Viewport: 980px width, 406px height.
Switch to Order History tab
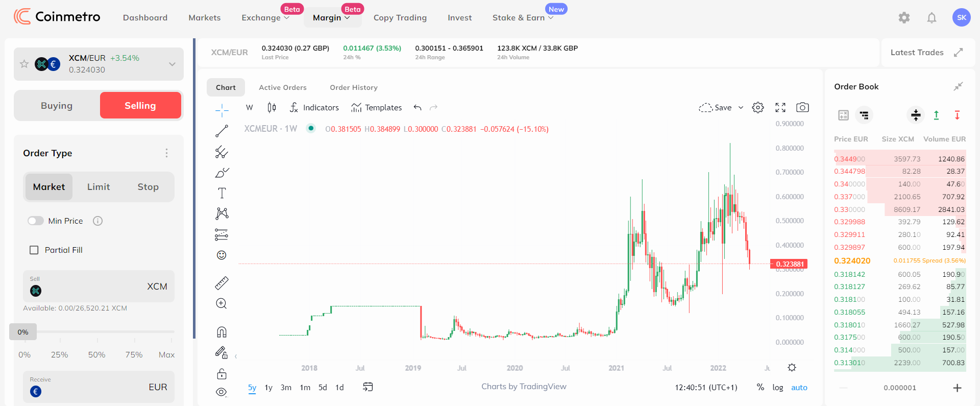353,87
